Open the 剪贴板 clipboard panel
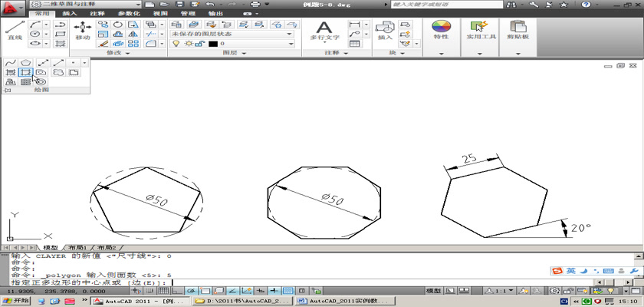The height and width of the screenshot is (307, 644). [x=519, y=28]
